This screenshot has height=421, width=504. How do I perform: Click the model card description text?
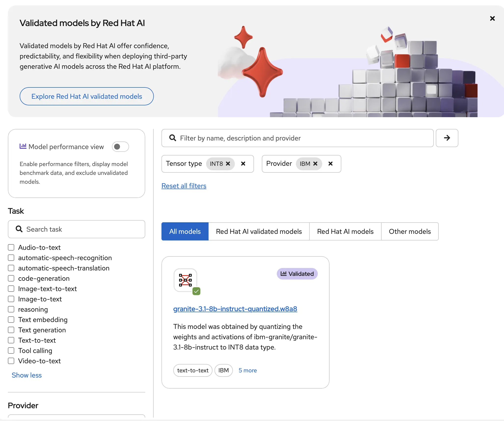pos(245,337)
